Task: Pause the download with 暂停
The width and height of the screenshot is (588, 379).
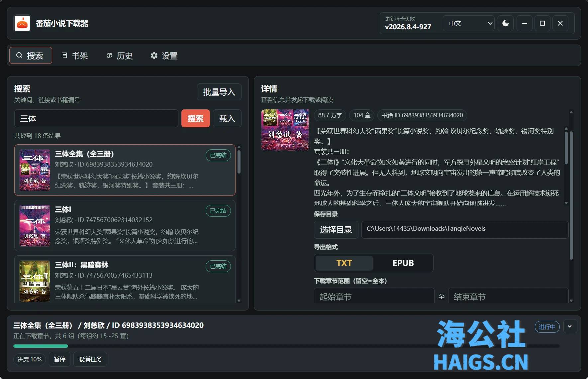Action: pyautogui.click(x=59, y=359)
